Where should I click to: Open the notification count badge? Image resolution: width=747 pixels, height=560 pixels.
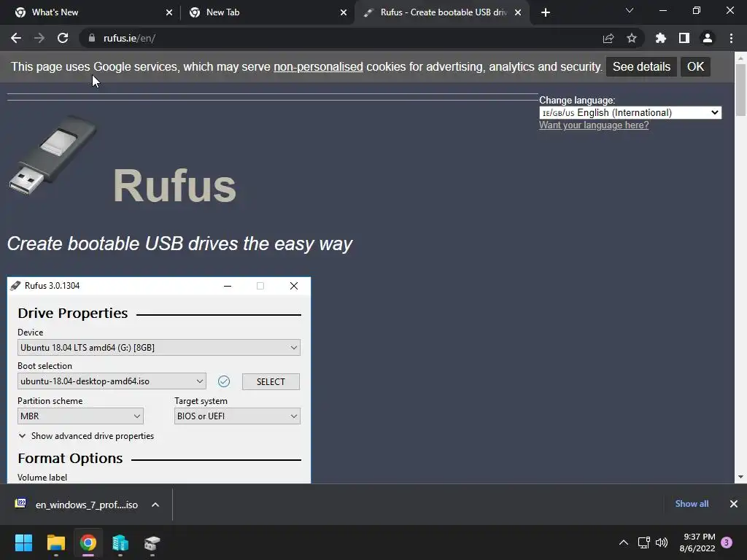pyautogui.click(x=727, y=542)
